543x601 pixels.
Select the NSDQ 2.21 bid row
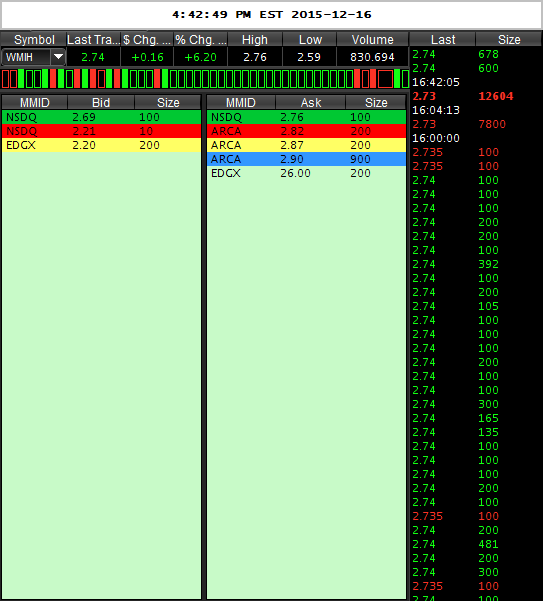(x=102, y=131)
